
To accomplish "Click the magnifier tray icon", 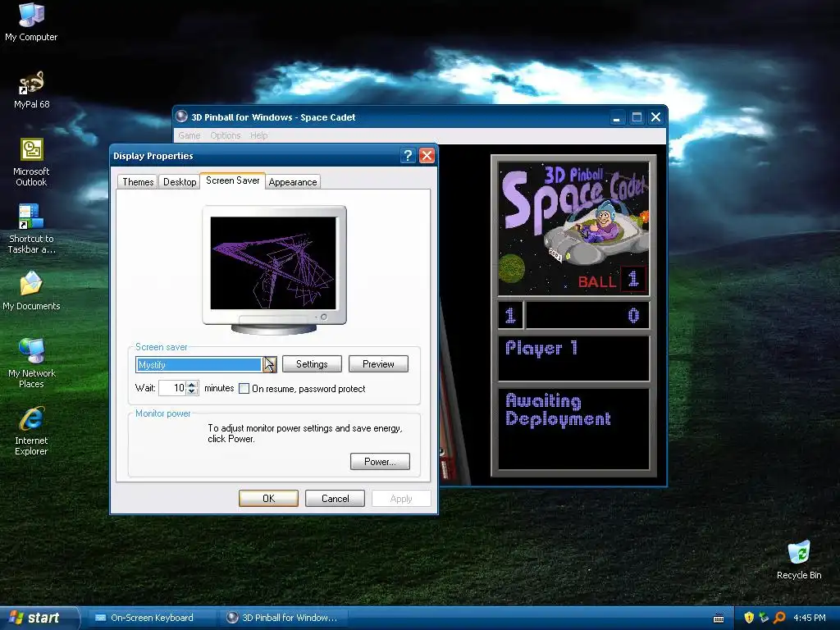I will tap(779, 618).
